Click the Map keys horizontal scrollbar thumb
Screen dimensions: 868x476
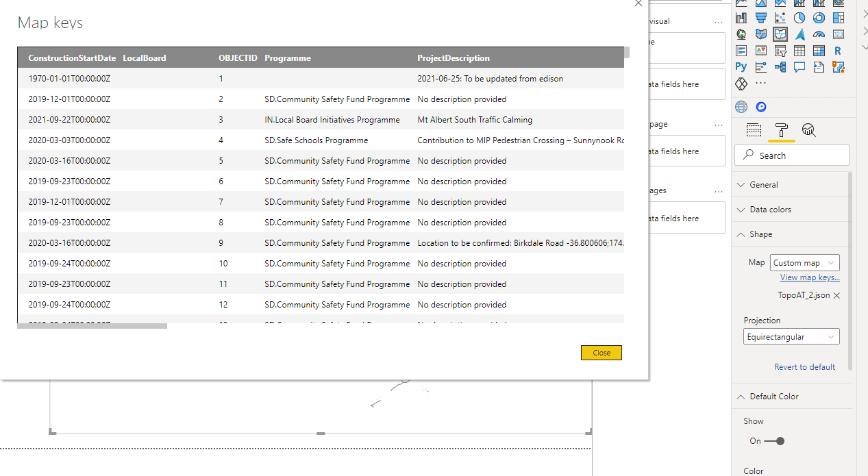92,326
